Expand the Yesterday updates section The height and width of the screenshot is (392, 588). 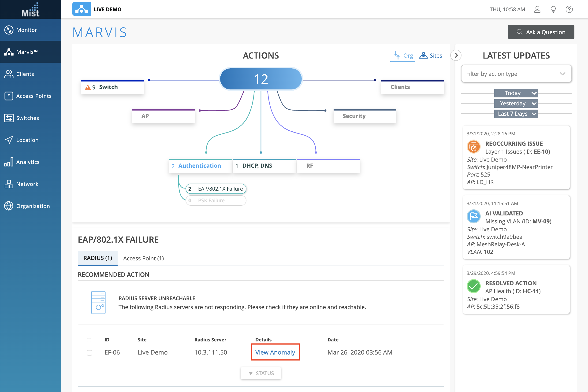516,104
